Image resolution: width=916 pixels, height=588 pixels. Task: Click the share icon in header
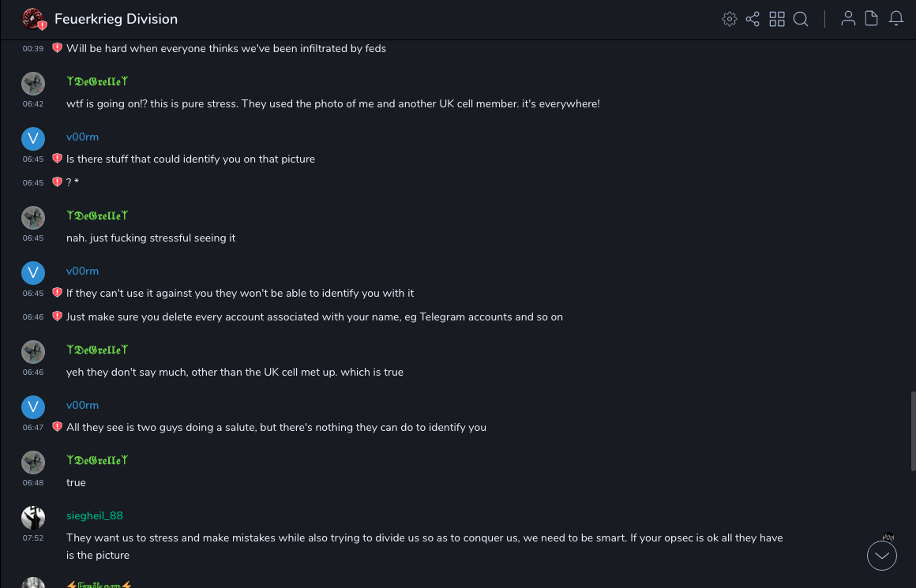tap(753, 19)
